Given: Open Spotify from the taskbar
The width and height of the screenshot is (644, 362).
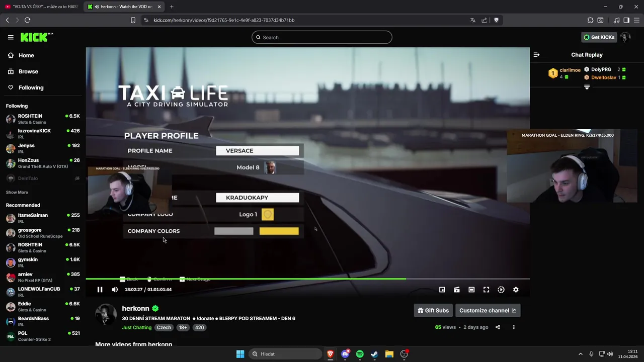Looking at the screenshot, I should 360,354.
